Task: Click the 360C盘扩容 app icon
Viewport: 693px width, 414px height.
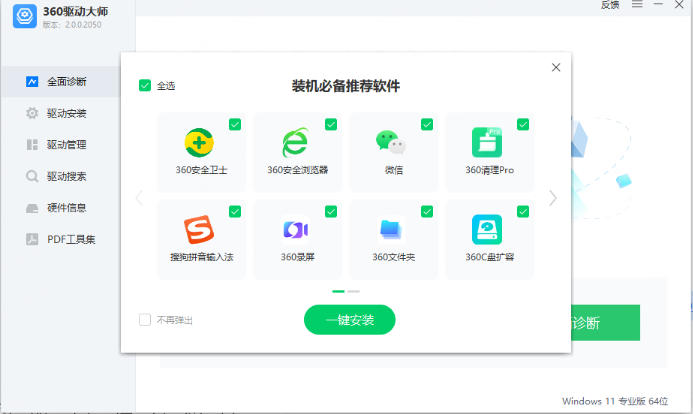Action: [487, 229]
